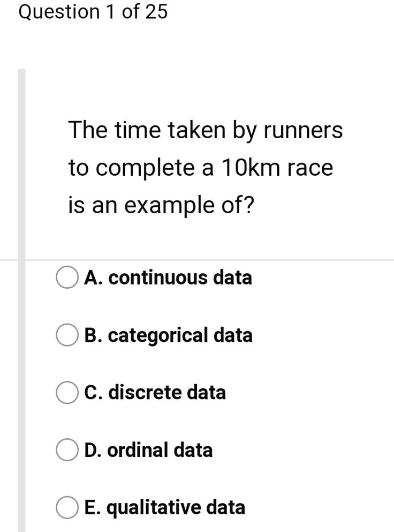The height and width of the screenshot is (532, 394).
Task: Click the label text categorical data
Action: click(x=169, y=335)
